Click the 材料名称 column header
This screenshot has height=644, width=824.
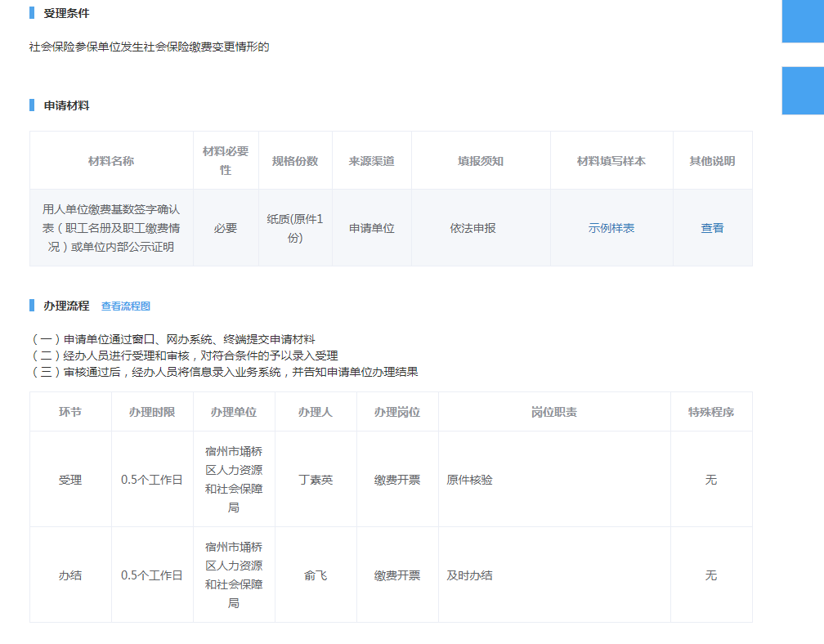(111, 161)
